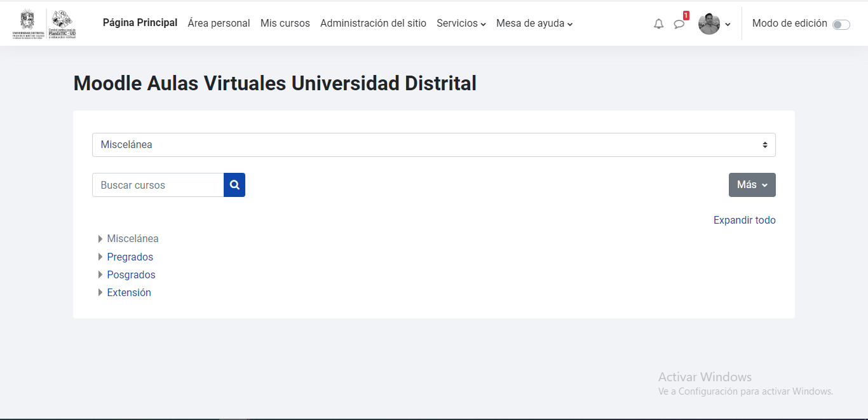The width and height of the screenshot is (868, 420).
Task: Open the Servicios dropdown menu
Action: tap(461, 23)
